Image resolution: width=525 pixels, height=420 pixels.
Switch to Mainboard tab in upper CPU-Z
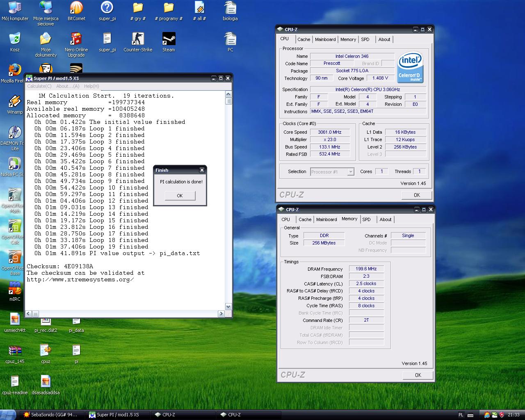tap(325, 39)
